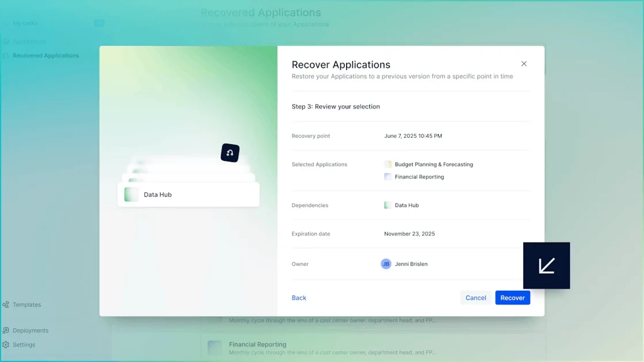
Task: Select Financial Reporting in Selected Applications
Action: (x=419, y=176)
